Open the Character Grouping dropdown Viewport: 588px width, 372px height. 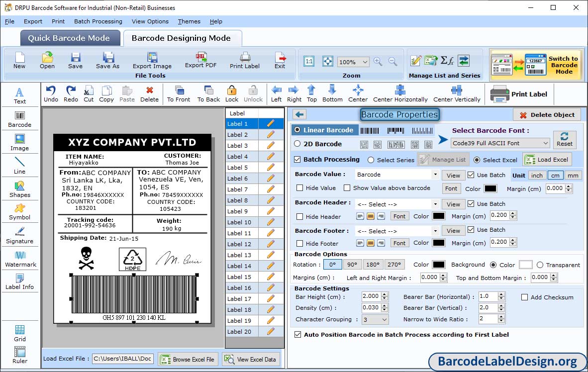point(375,319)
